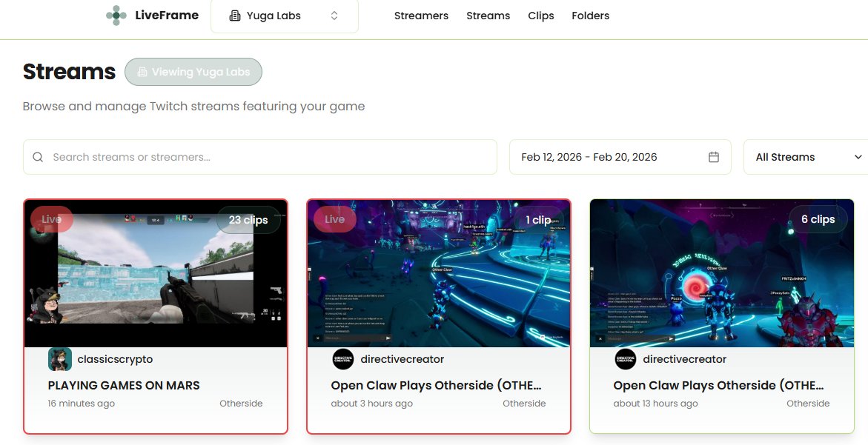Click directivecreator avatar on 13 hours ago card
Image resolution: width=868 pixels, height=445 pixels.
[x=626, y=359]
